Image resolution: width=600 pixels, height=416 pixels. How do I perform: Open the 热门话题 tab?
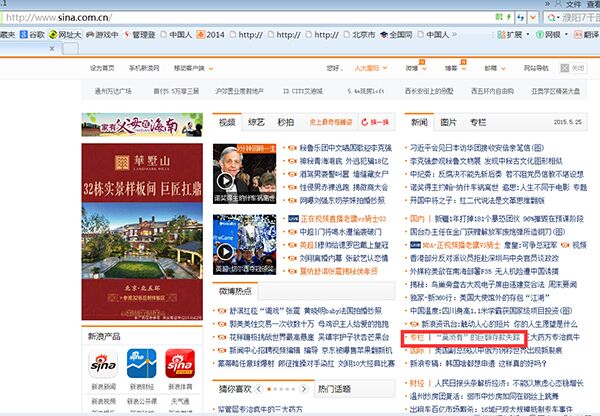[334, 389]
